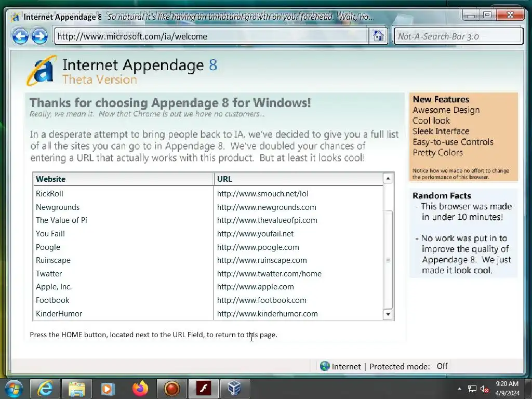
Task: Click the Not-A-Search-Bar 3.0 field
Action: click(458, 36)
